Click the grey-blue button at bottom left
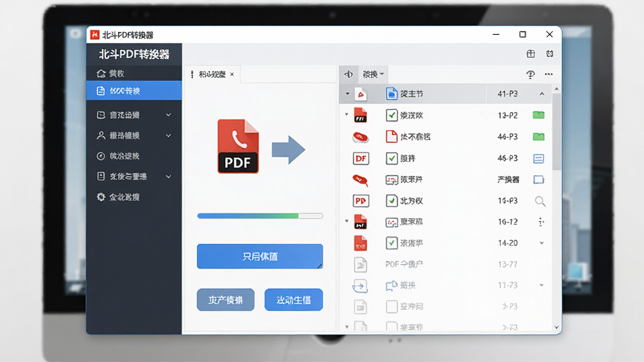The width and height of the screenshot is (644, 362). [x=226, y=300]
